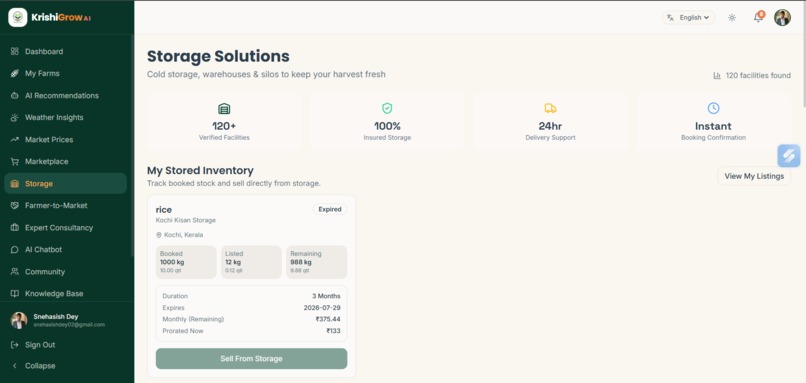Click the Dashboard grid icon
This screenshot has width=806, height=383.
pyautogui.click(x=14, y=51)
